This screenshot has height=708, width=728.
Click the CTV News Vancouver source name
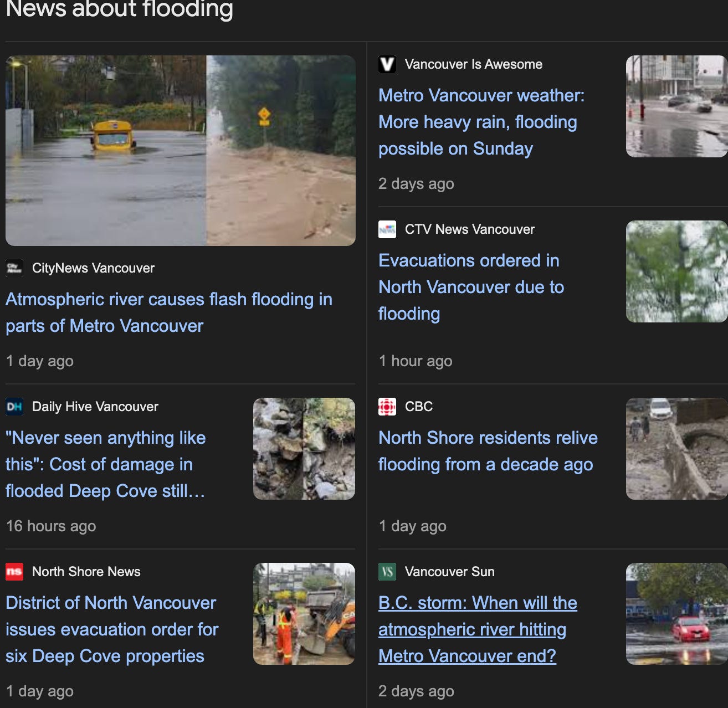tap(470, 229)
